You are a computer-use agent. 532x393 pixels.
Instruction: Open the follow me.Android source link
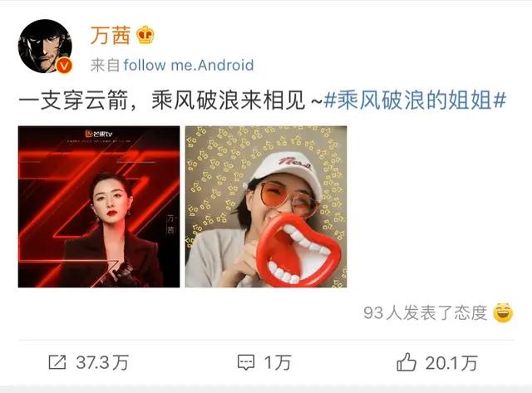[189, 65]
